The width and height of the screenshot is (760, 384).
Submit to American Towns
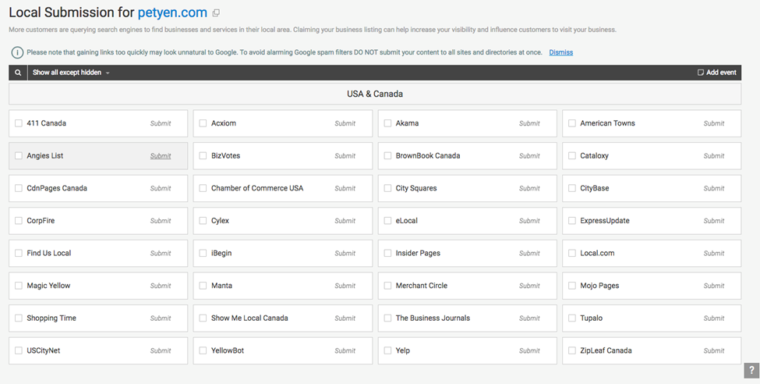714,124
